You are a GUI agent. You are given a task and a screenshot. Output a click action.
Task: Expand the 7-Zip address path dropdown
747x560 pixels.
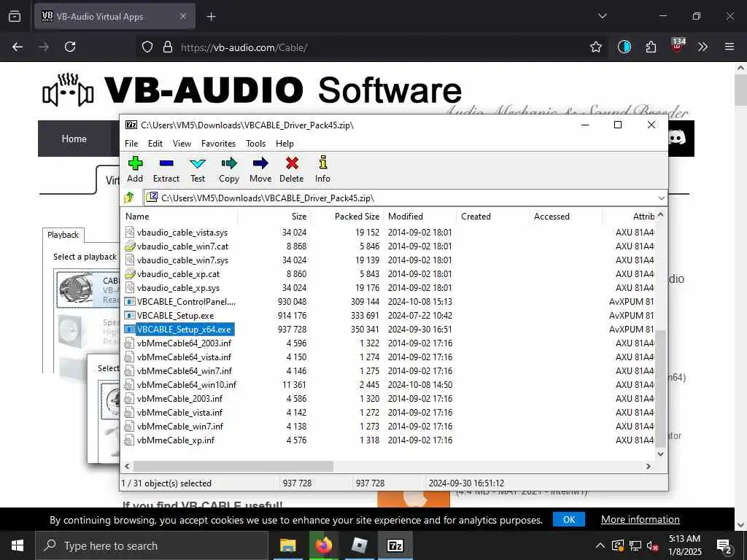click(x=661, y=198)
